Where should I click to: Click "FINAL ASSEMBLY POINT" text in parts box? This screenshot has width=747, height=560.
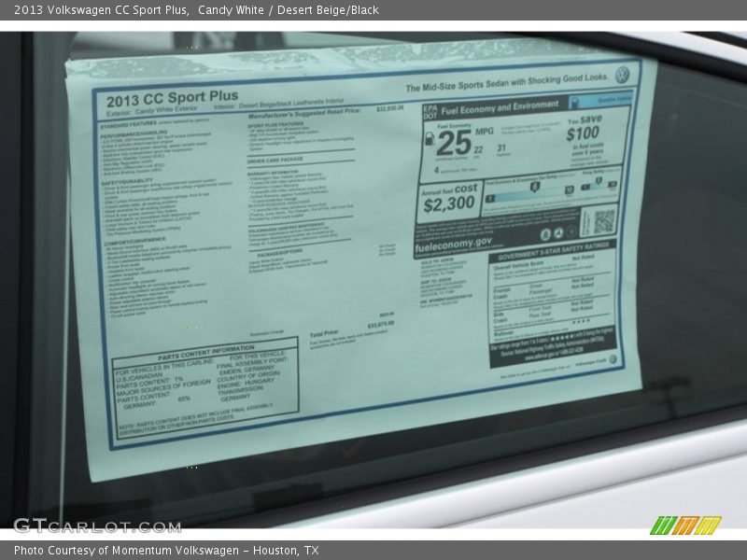(252, 363)
